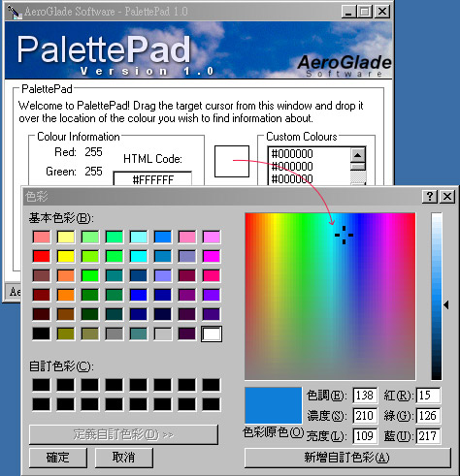Click 新增自訂色彩 add custom color button

click(347, 458)
